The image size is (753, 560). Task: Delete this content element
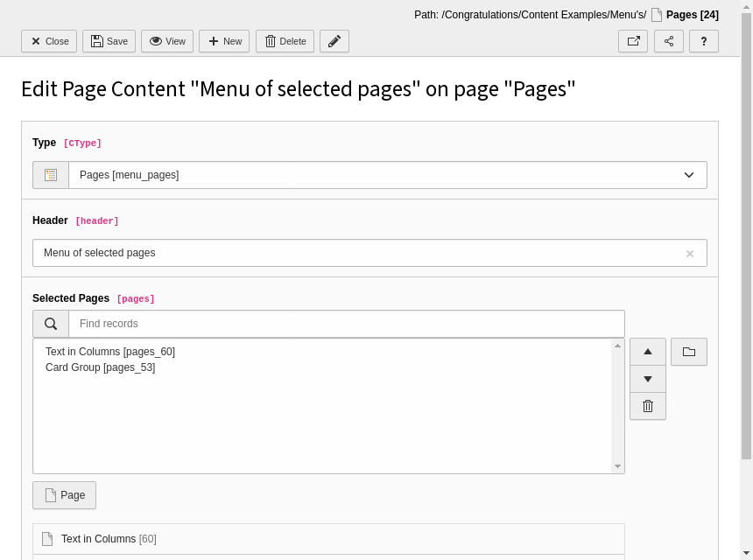[x=285, y=41]
